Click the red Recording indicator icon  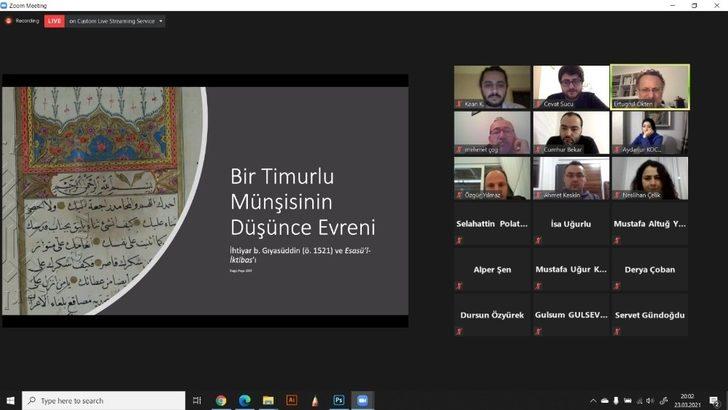(x=8, y=21)
